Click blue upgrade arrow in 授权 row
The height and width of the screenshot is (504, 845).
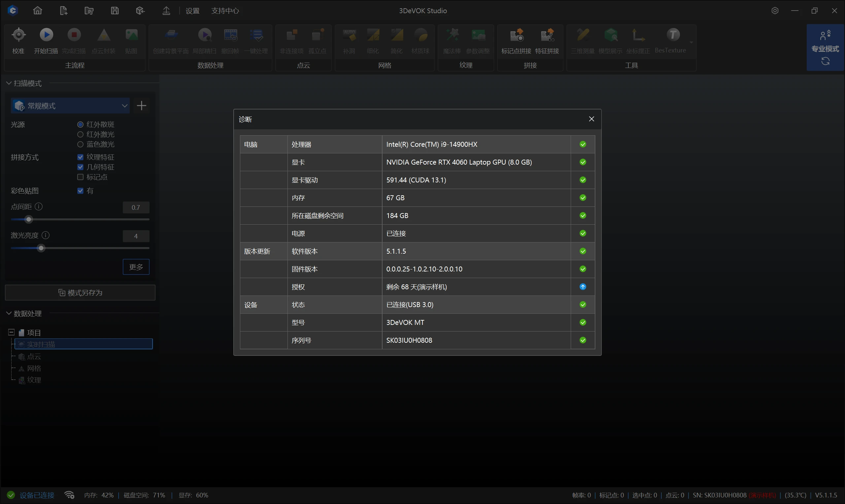(582, 287)
